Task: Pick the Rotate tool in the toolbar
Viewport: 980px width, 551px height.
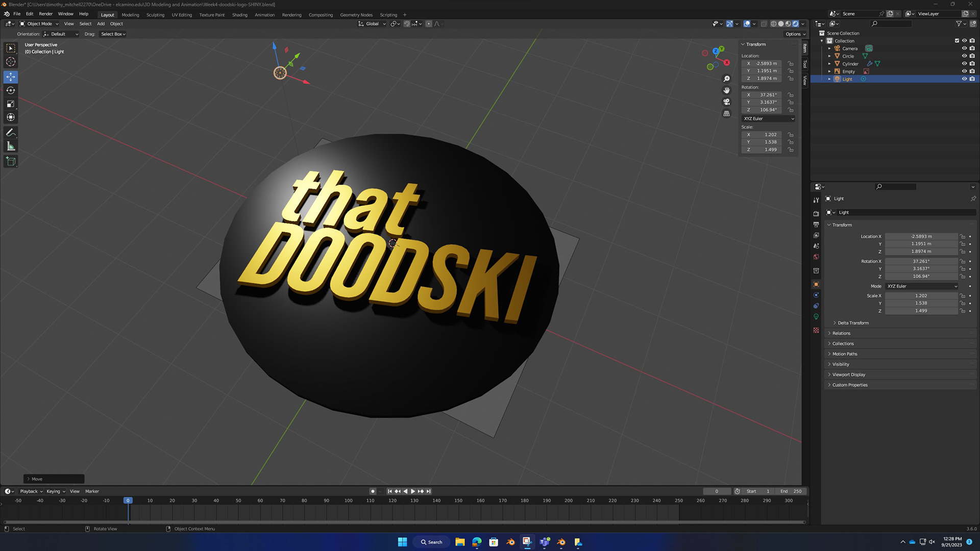Action: tap(11, 90)
